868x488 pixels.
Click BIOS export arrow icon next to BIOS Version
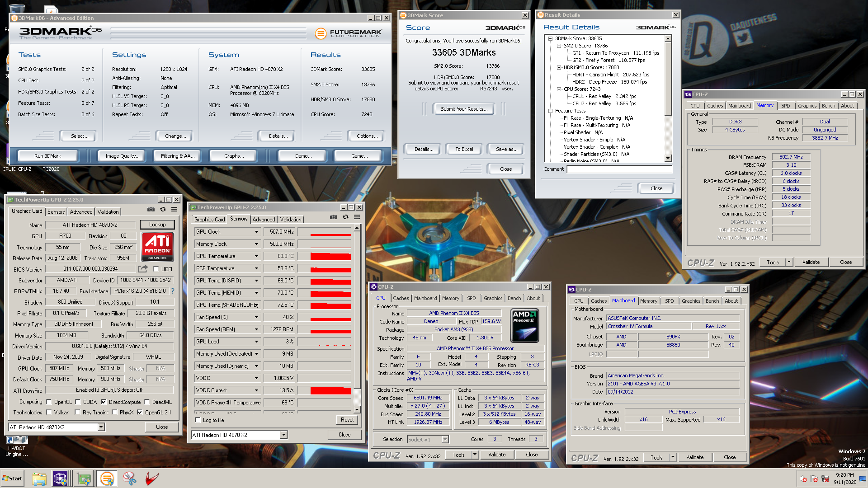pyautogui.click(x=143, y=269)
